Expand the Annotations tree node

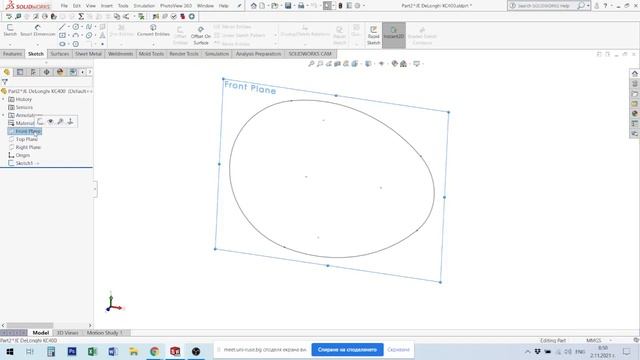4,115
